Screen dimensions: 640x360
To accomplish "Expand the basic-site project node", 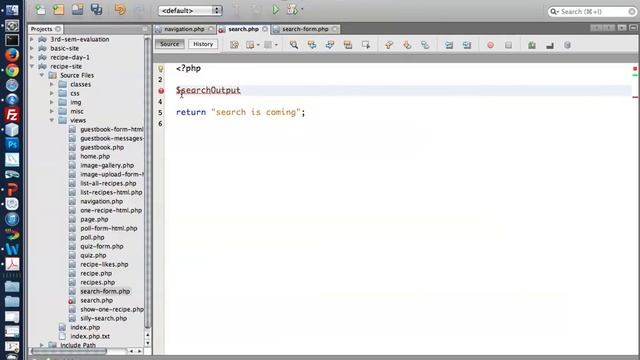I will click(x=32, y=48).
